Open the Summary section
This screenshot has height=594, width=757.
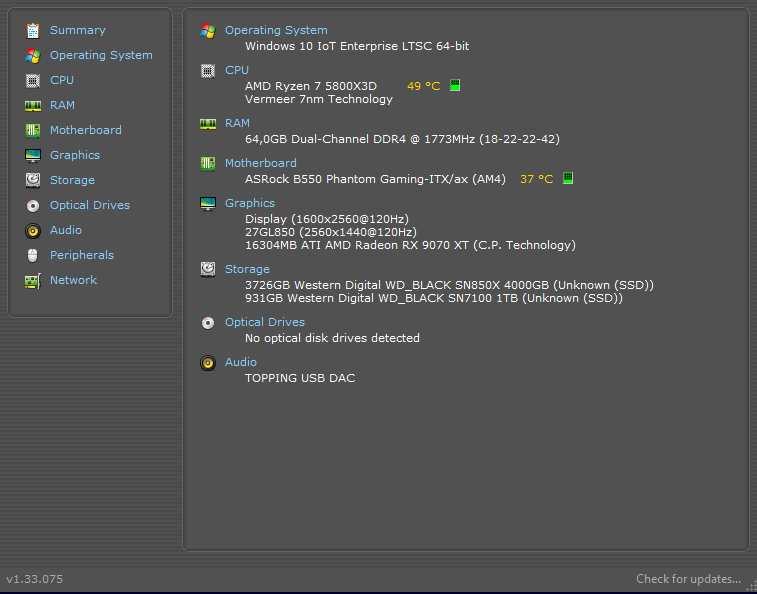click(78, 30)
